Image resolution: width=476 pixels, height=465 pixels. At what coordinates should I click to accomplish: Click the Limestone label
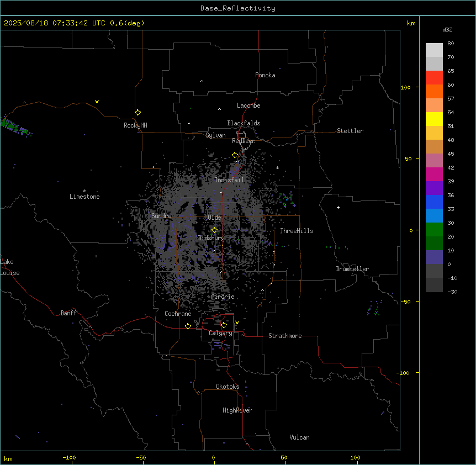84,197
